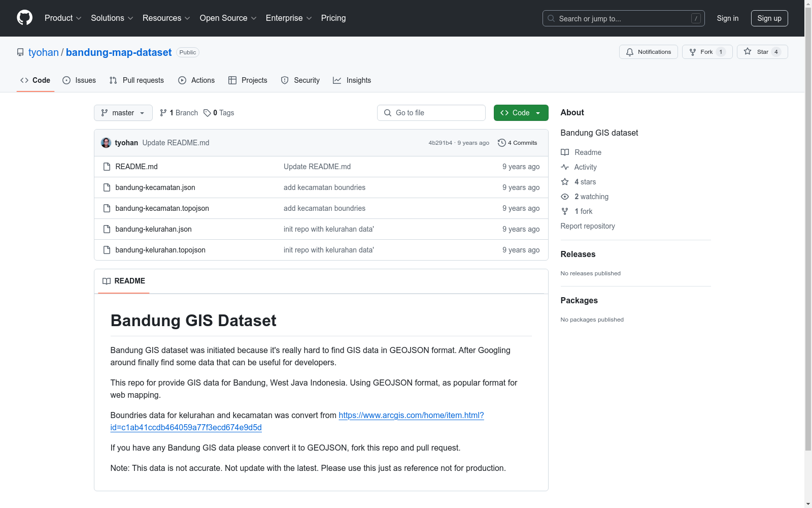Switch to the Issues tab
This screenshot has height=508, width=812.
coord(79,80)
